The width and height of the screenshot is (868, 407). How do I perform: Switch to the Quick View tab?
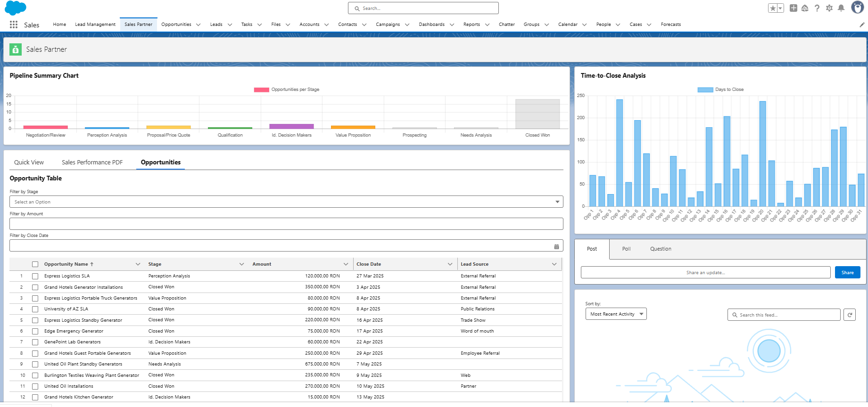[x=29, y=163]
